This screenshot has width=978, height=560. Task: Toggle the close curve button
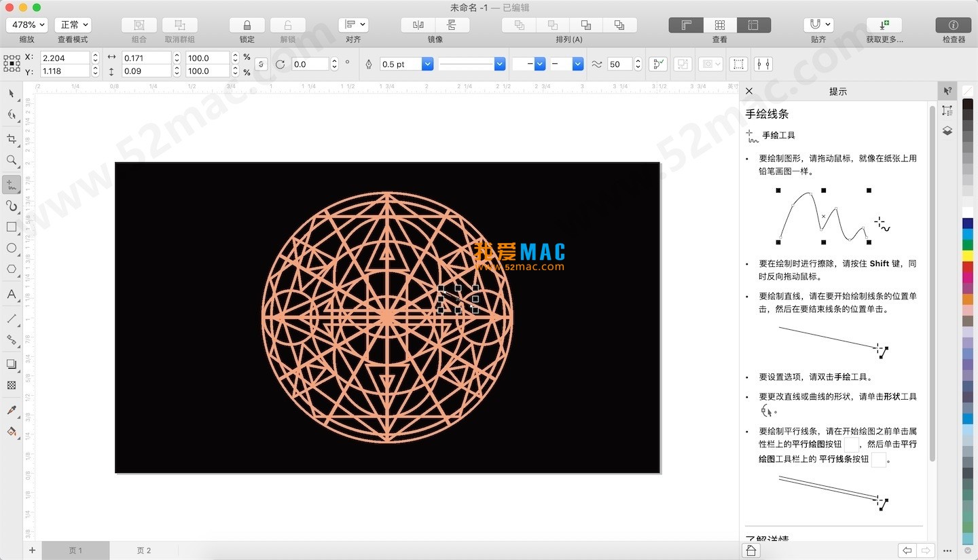(658, 64)
